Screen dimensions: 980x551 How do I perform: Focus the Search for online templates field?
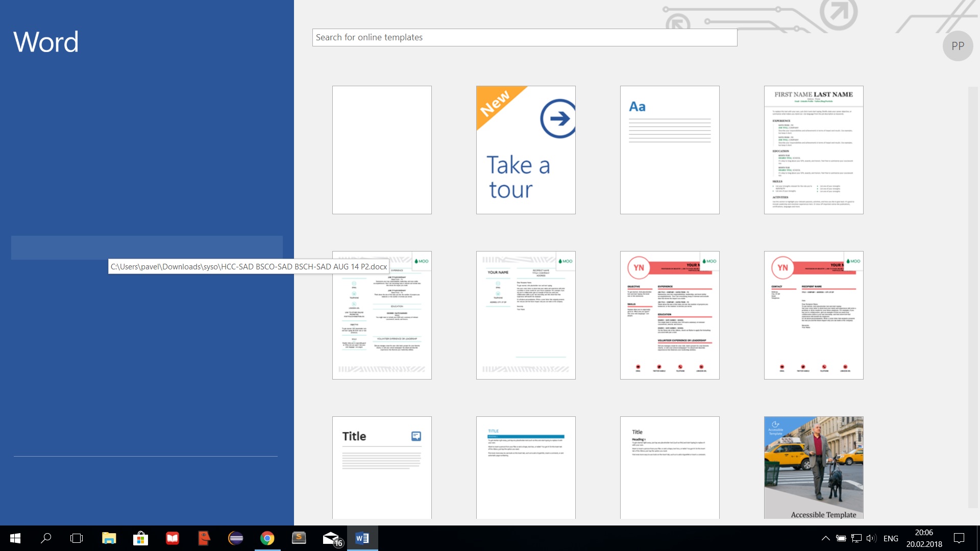[525, 37]
